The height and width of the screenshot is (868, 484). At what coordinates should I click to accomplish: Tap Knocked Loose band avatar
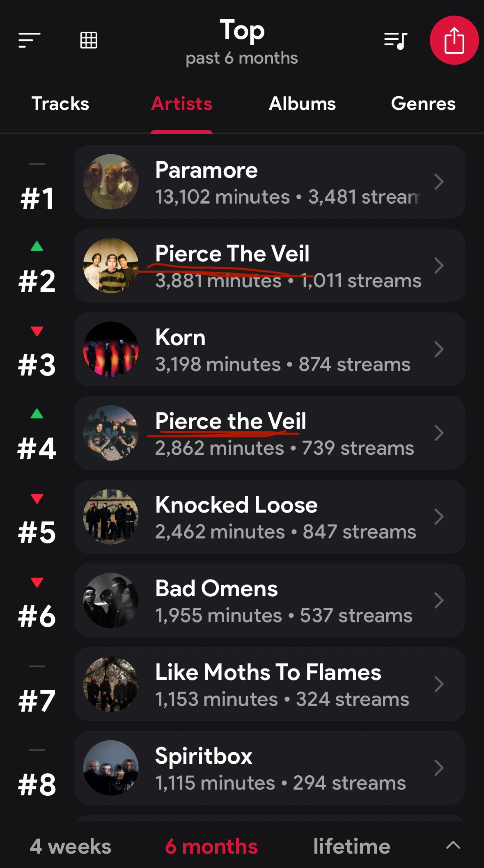click(111, 517)
